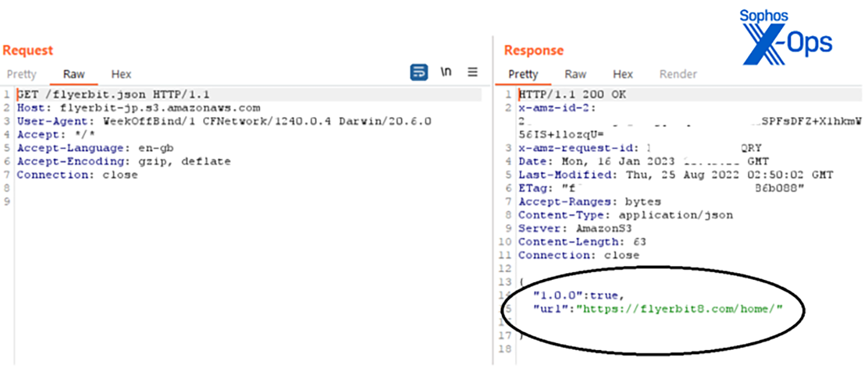868x368 pixels.
Task: Switch to the Response Raw tab
Action: point(576,74)
